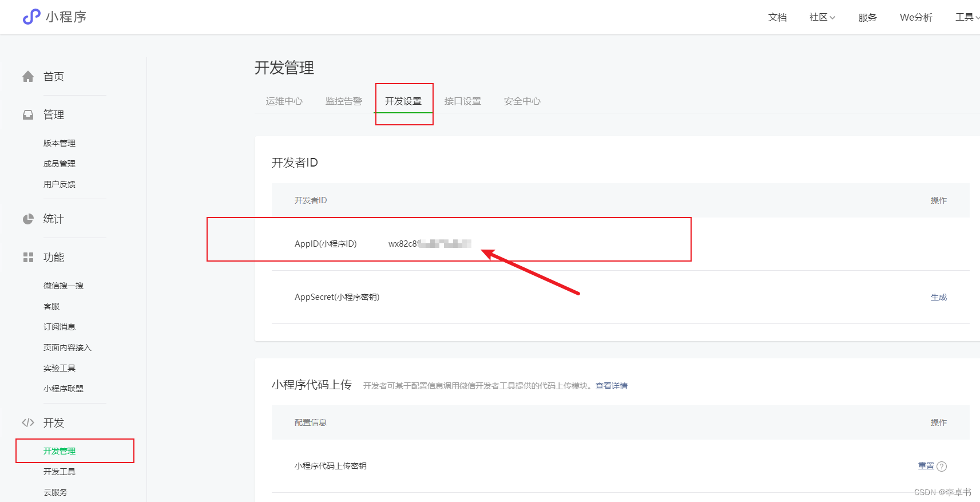The height and width of the screenshot is (502, 980).
Task: Open 服务 in the top navigation
Action: [867, 17]
